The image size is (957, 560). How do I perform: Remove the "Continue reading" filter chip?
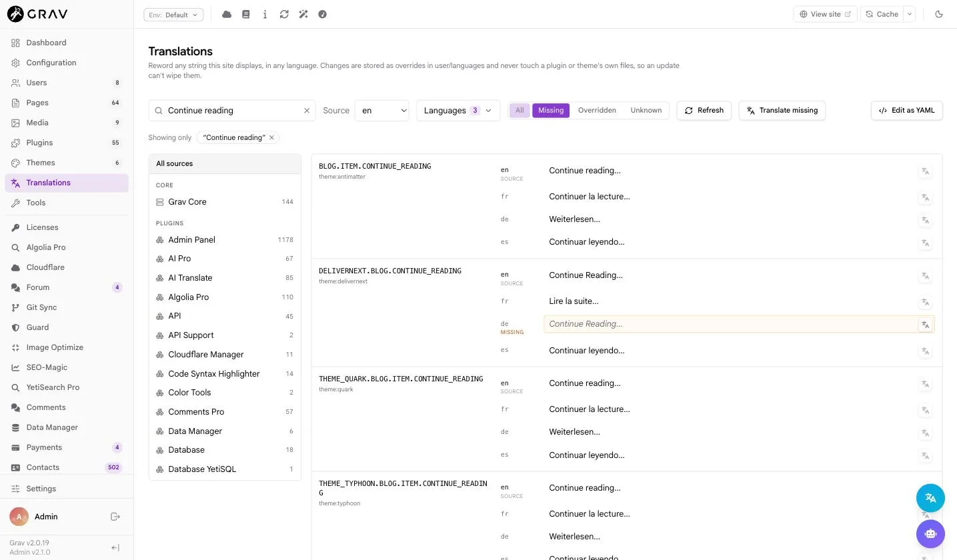click(271, 137)
